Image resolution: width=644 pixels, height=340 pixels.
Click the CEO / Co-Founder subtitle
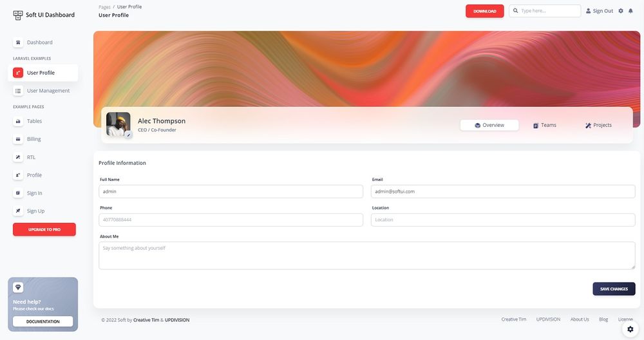tap(157, 130)
